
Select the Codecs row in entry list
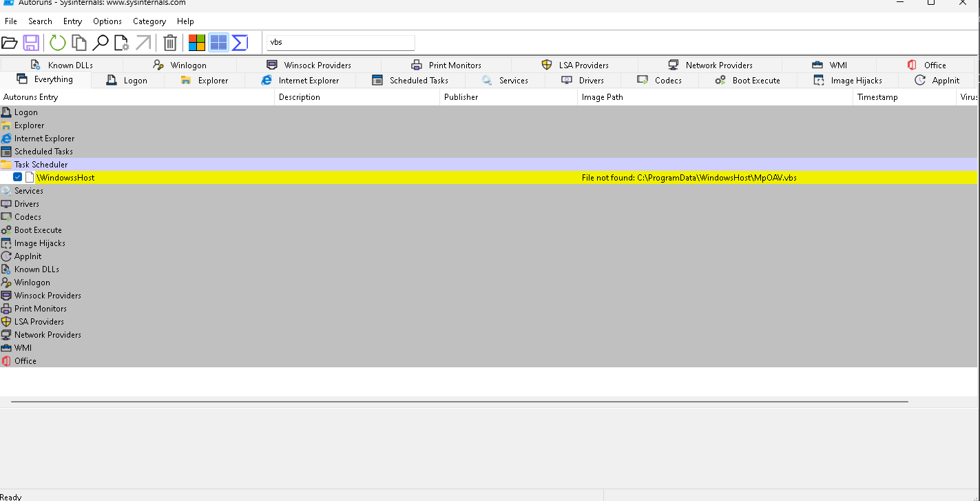click(488, 217)
